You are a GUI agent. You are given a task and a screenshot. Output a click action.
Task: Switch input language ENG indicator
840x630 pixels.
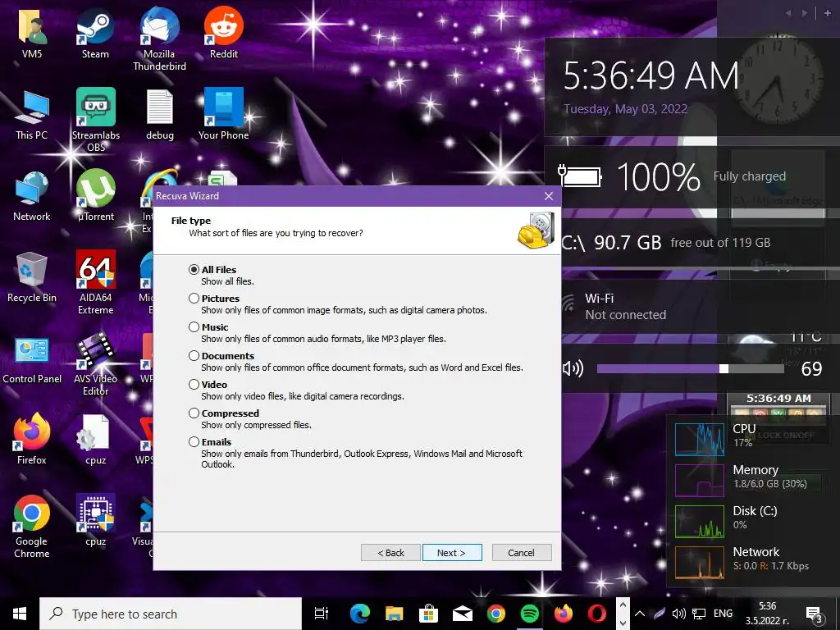coord(723,614)
